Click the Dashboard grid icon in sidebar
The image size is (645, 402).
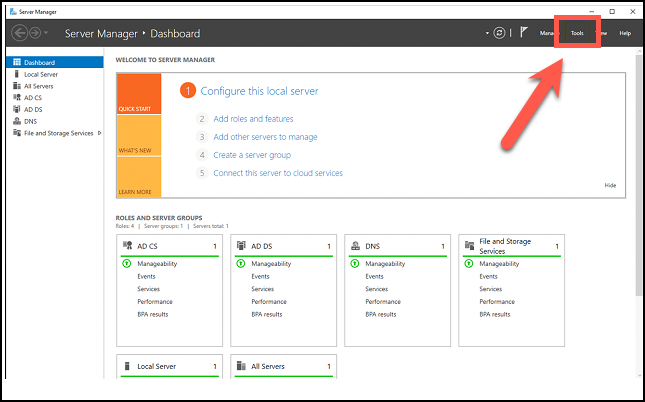(x=17, y=62)
